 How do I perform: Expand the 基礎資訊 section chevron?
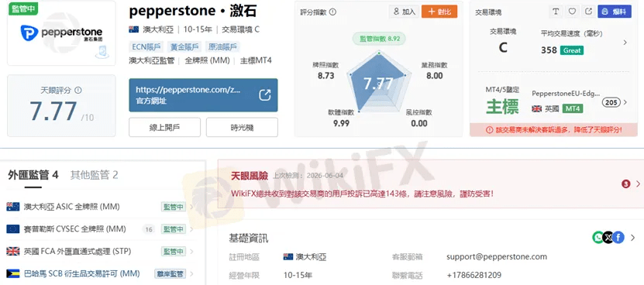coord(633,237)
